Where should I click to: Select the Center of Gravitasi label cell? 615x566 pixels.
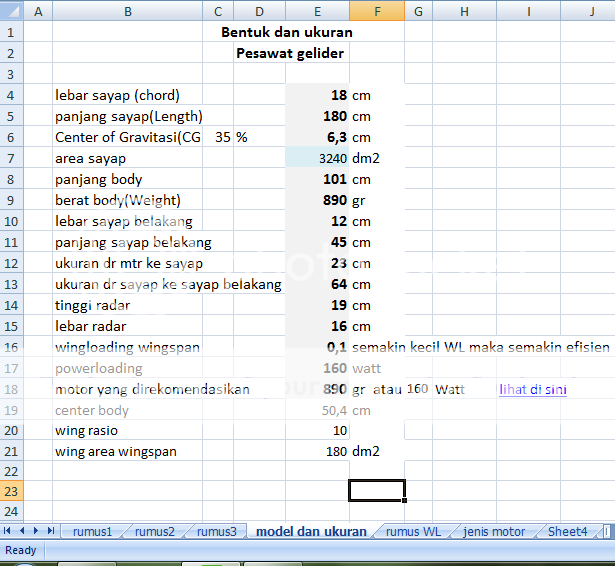[x=127, y=137]
